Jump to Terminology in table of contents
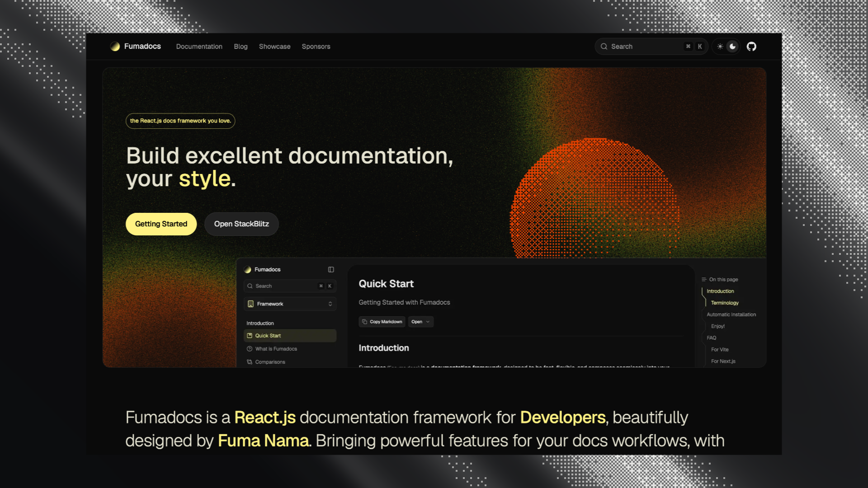Viewport: 868px width, 488px height. pos(725,303)
